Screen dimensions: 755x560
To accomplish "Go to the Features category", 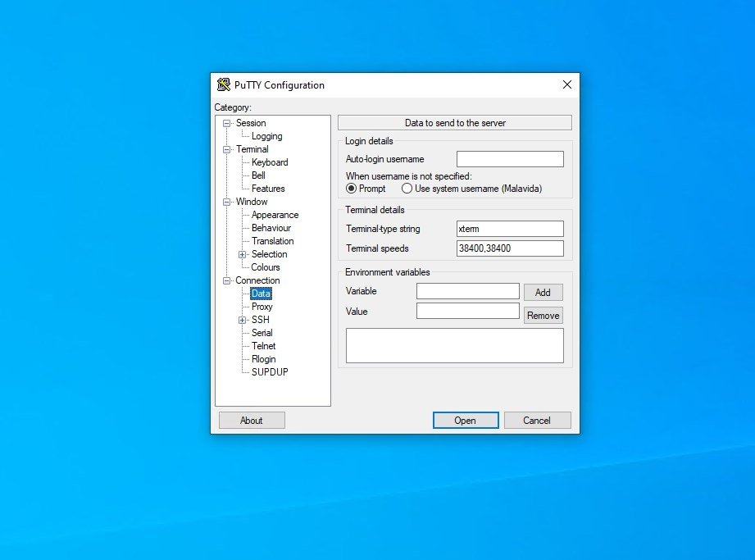I will coord(268,189).
